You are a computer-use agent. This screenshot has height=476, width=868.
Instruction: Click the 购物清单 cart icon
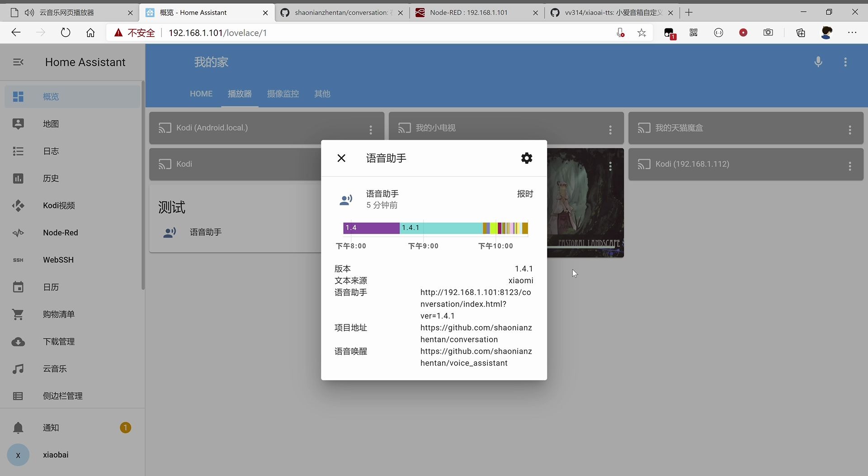pyautogui.click(x=18, y=314)
